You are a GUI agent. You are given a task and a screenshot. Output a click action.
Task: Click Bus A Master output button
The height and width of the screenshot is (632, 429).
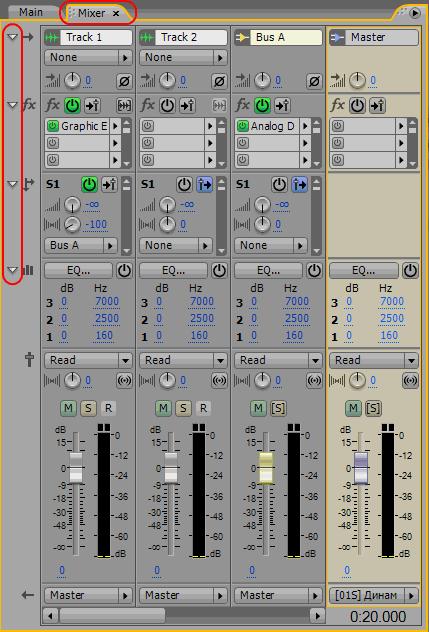278,595
